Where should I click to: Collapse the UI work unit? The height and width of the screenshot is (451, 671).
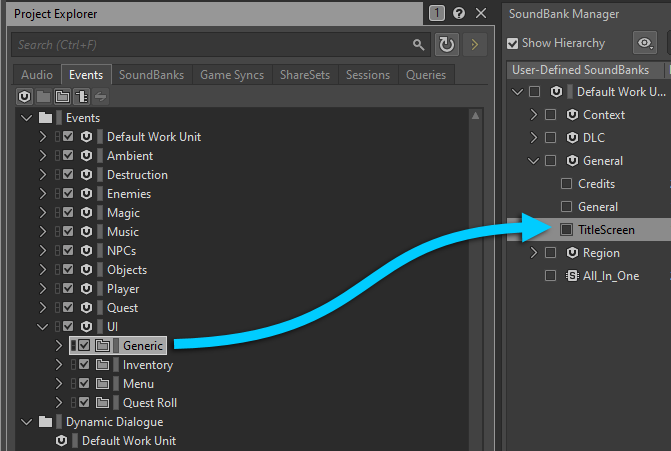[x=42, y=327]
